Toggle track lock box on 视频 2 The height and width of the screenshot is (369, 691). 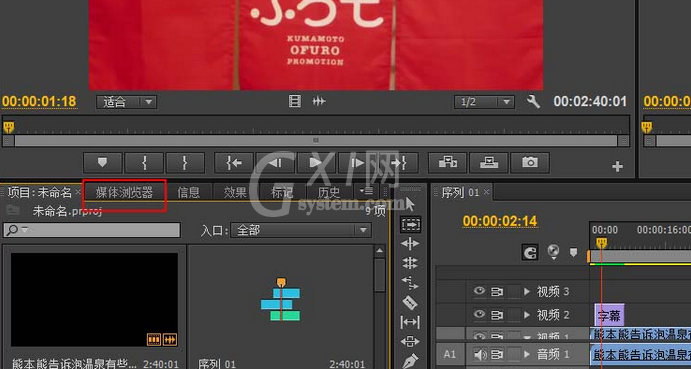pyautogui.click(x=514, y=315)
